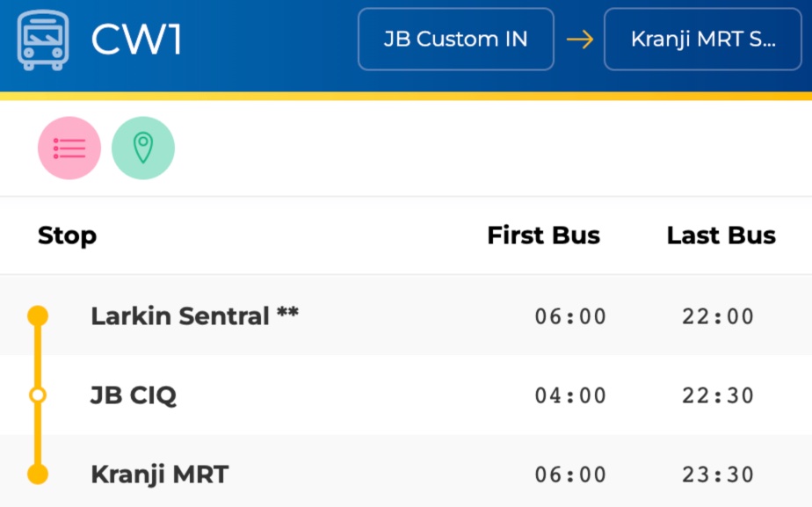The width and height of the screenshot is (812, 507).
Task: Click the Larkin Sentral route marker dot
Action: click(38, 316)
